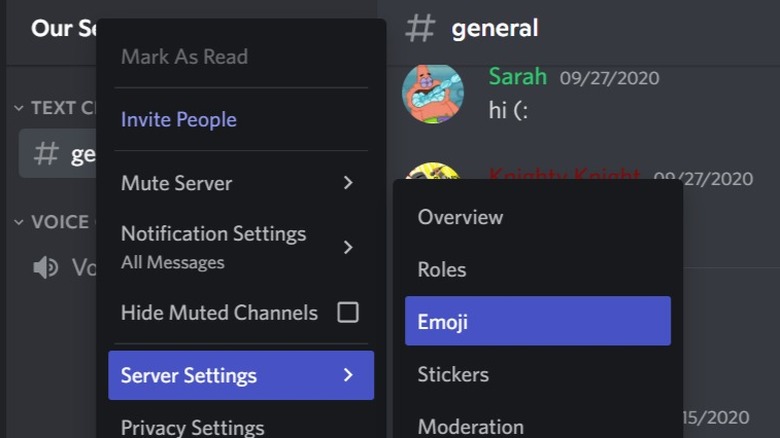This screenshot has height=438, width=780.
Task: Click the hash icon beside general header
Action: point(420,28)
